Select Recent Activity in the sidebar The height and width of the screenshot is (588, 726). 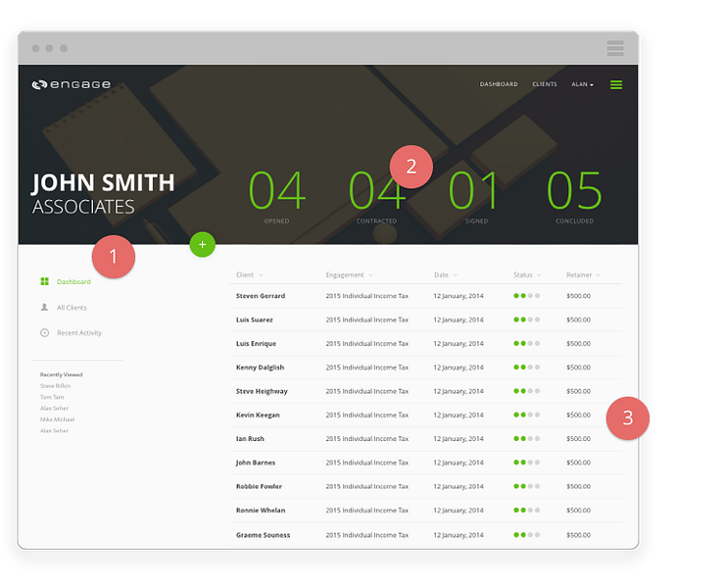(x=79, y=333)
